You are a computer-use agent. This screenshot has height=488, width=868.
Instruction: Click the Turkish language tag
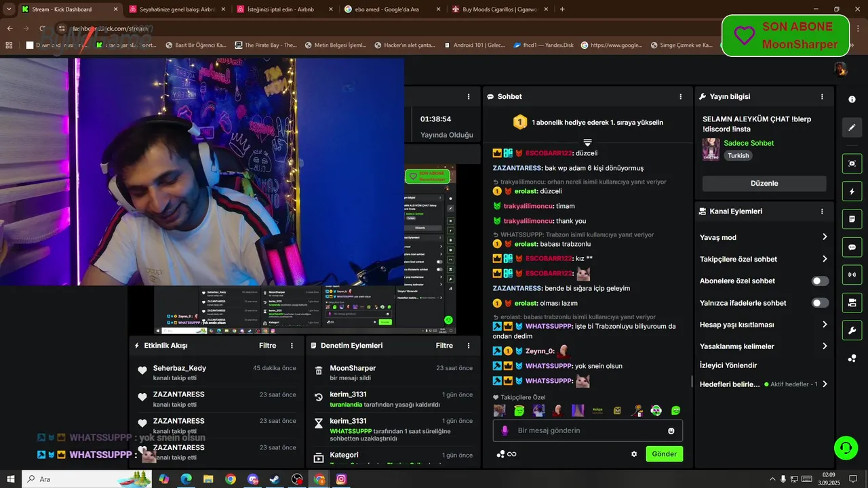click(738, 156)
